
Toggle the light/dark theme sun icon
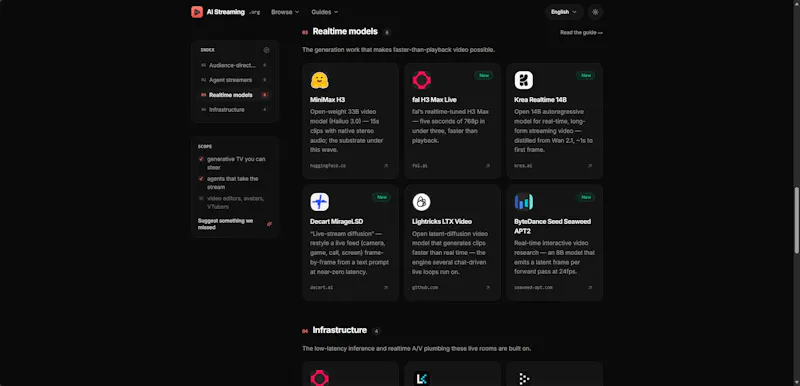595,12
